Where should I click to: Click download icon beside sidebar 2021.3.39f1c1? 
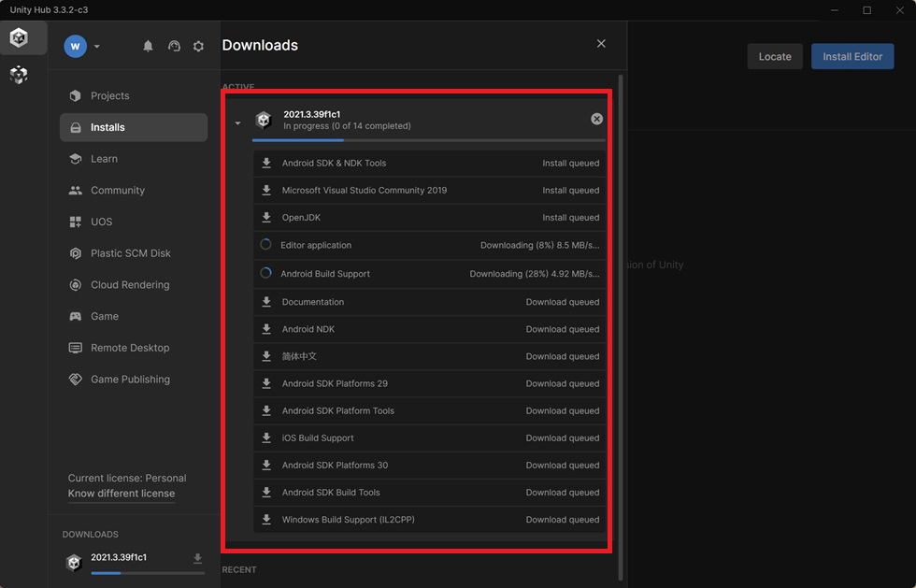(197, 559)
